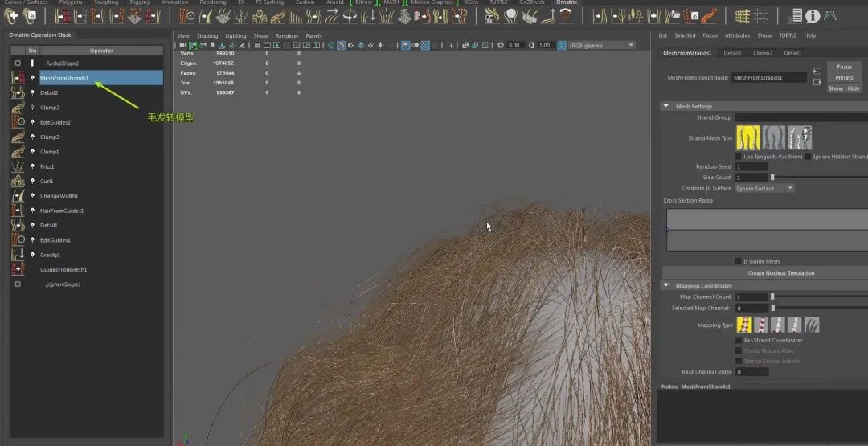The height and width of the screenshot is (446, 868).
Task: Open the Conform To Surface dropdown
Action: (x=764, y=188)
